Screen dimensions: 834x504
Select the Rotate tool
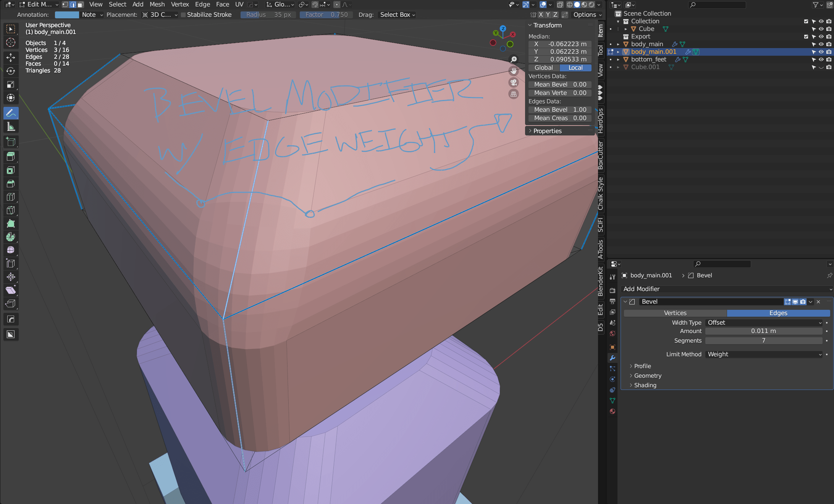(11, 71)
